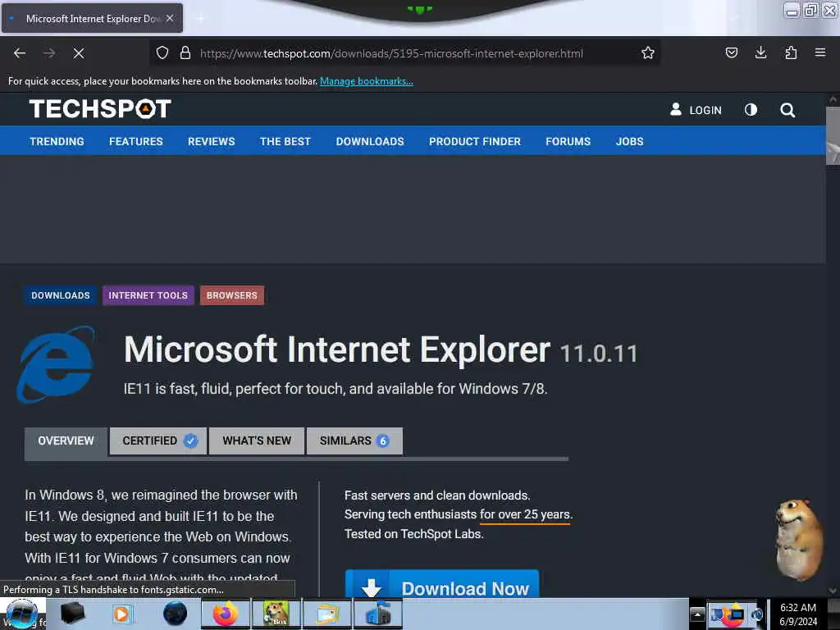This screenshot has height=630, width=840.
Task: Open the DOWNLOADS nav menu
Action: 370,141
